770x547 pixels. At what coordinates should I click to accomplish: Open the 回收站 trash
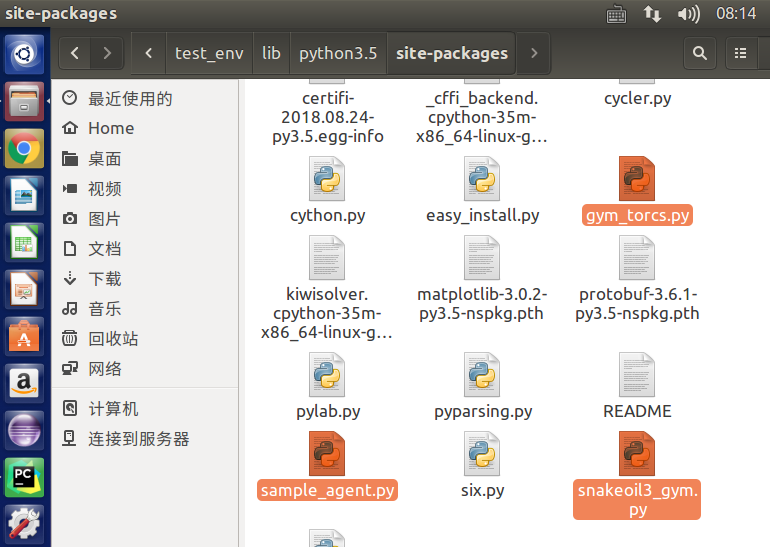coord(145,339)
